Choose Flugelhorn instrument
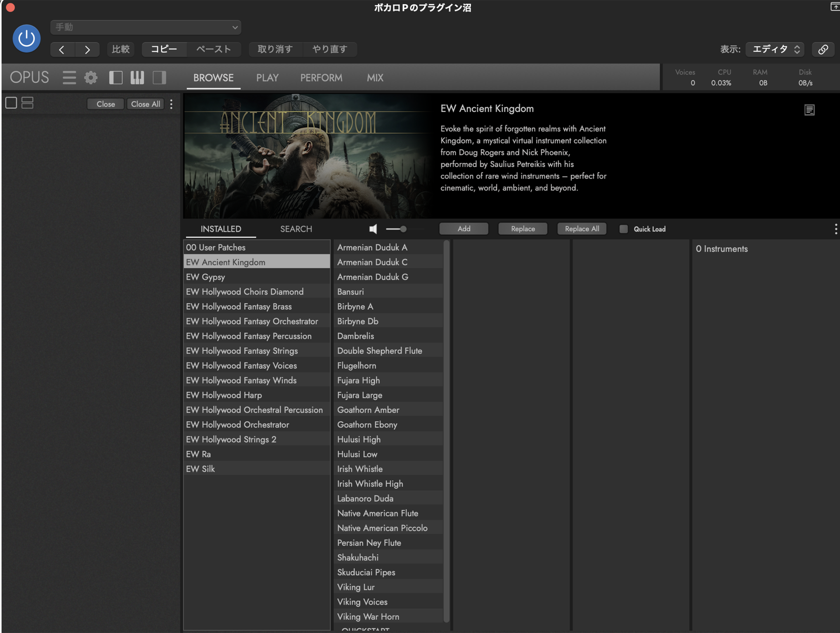This screenshot has width=840, height=633. (388, 366)
